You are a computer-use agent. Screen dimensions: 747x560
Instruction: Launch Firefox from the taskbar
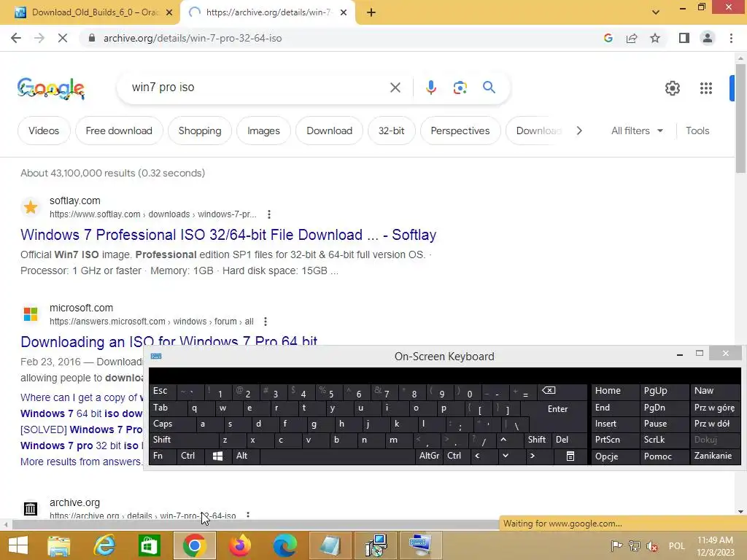click(239, 545)
